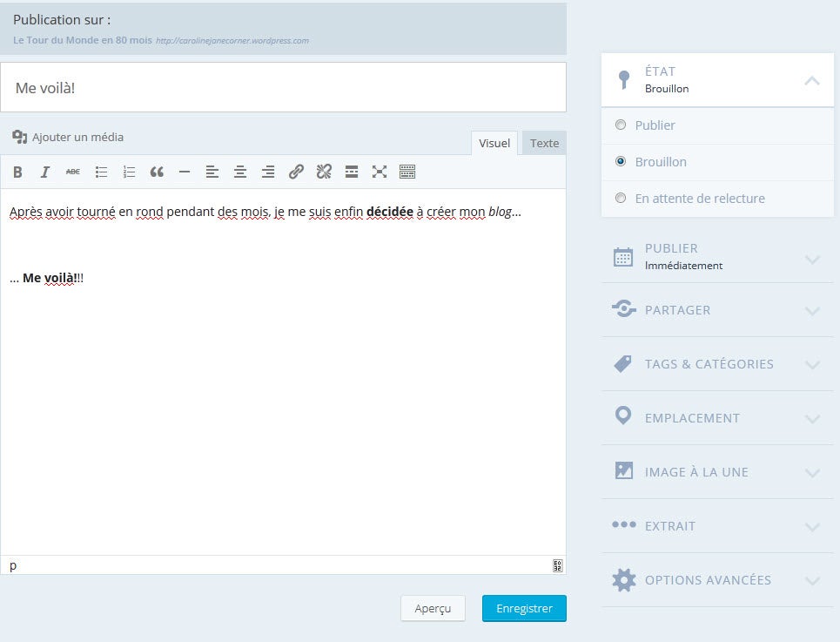Screen dimensions: 840x642
Task: Click the post title field "Me voilà!"
Action: click(283, 87)
